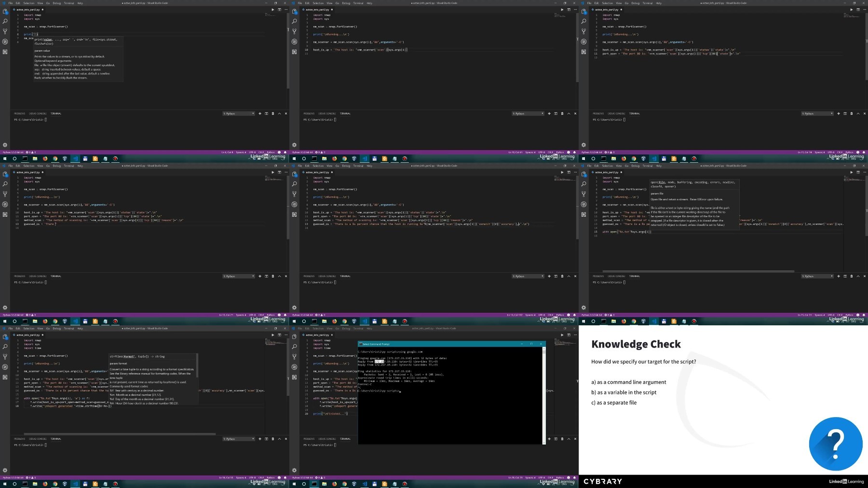This screenshot has height=488, width=868.
Task: Close active_info_part2.py tab in the Command Prompt frame
Action: click(x=332, y=335)
